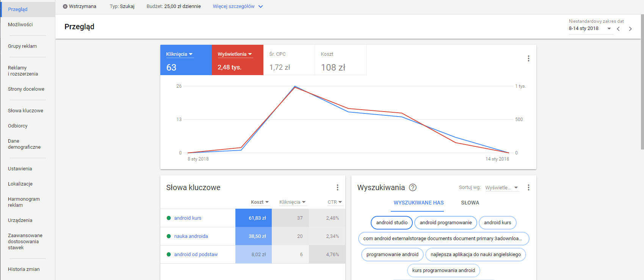
Task: Click the 4,76% CTR cell
Action: pos(327,254)
